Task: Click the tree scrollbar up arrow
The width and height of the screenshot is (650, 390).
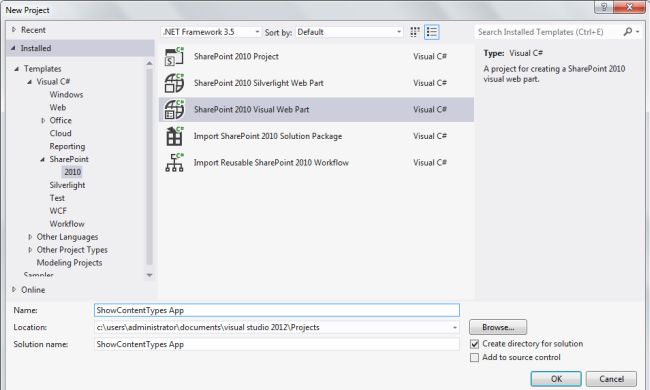Action: [149, 63]
